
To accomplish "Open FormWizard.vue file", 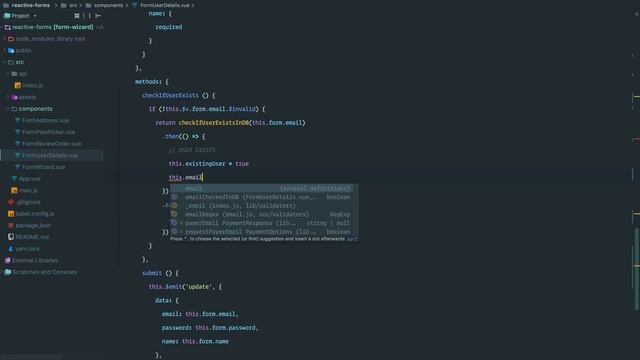I will (x=44, y=167).
